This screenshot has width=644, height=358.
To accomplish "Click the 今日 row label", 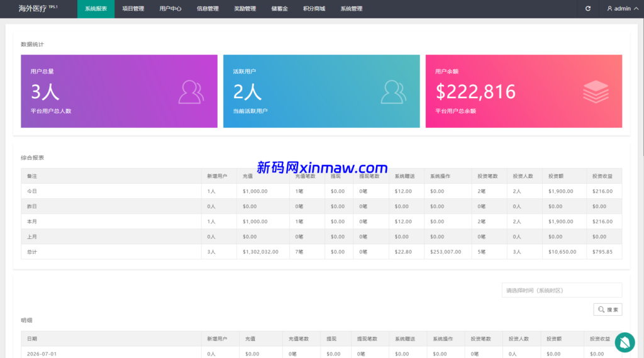I will pyautogui.click(x=32, y=191).
